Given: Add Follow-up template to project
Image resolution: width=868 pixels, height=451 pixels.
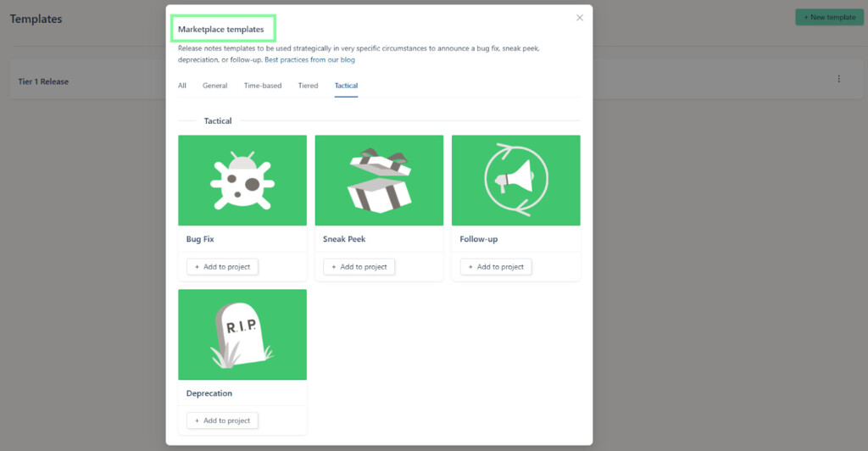Looking at the screenshot, I should [x=496, y=267].
